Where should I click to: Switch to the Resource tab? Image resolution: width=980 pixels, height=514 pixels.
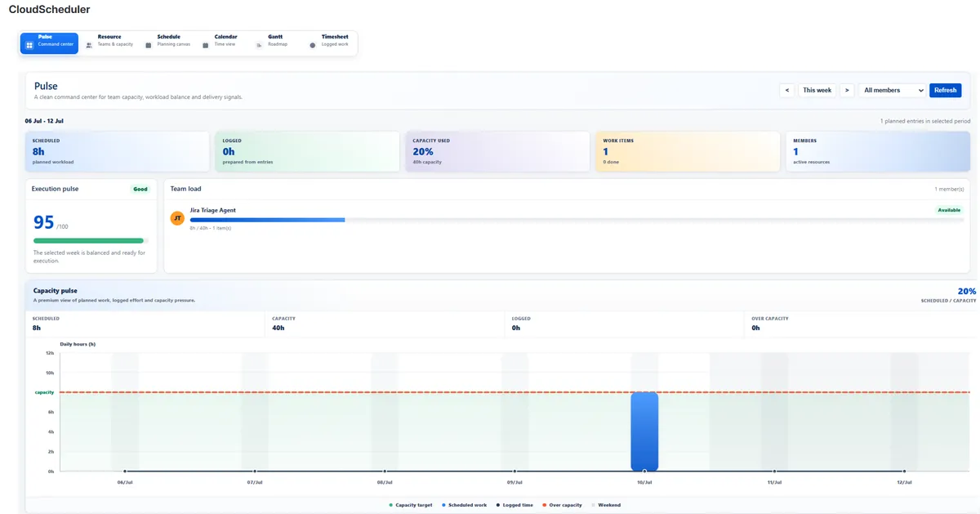coord(109,41)
